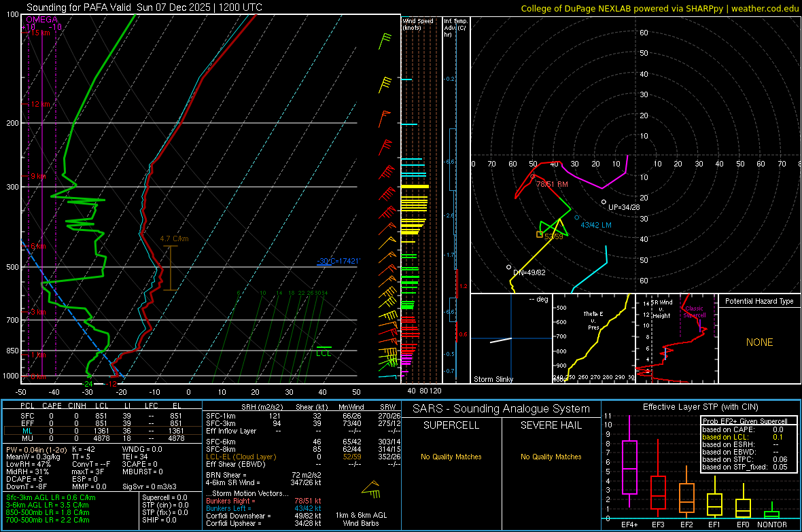This screenshot has height=532, width=802.
Task: Select the highlighted ML parcel row
Action: pyautogui.click(x=102, y=431)
